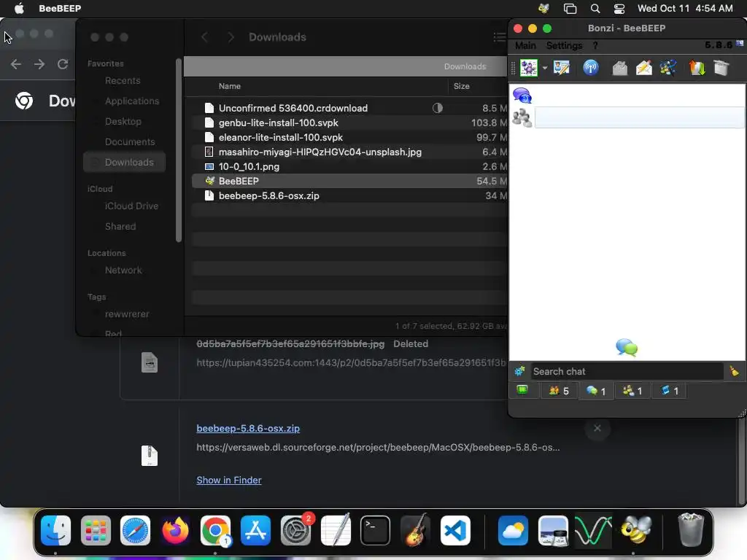This screenshot has height=560, width=747.
Task: Sort Finder list by Size column
Action: 461,86
